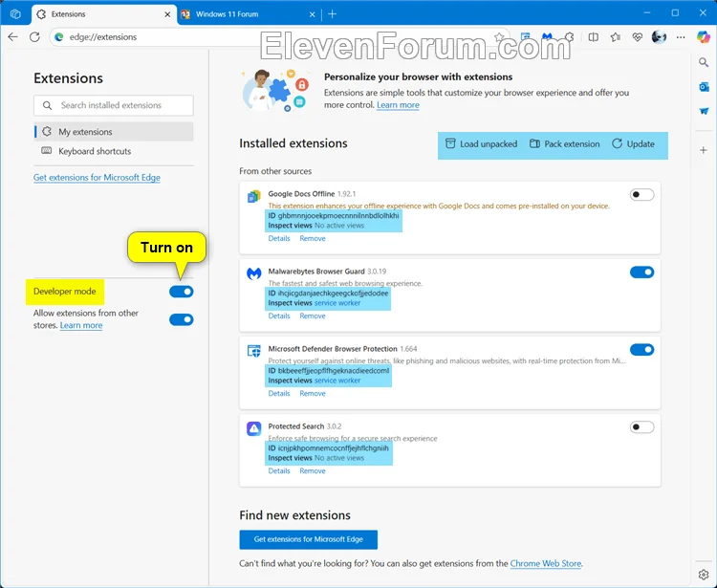Open the tab actions menu icon
The width and height of the screenshot is (717, 588).
click(x=15, y=13)
